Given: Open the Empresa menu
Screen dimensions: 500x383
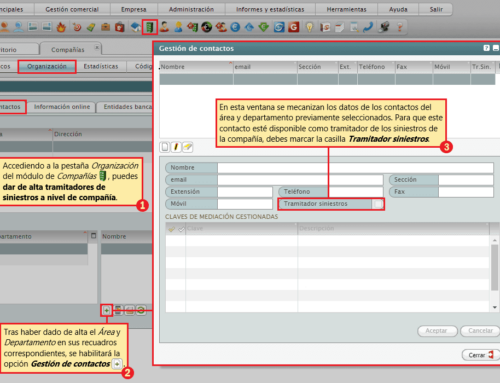Looking at the screenshot, I should coord(133,9).
